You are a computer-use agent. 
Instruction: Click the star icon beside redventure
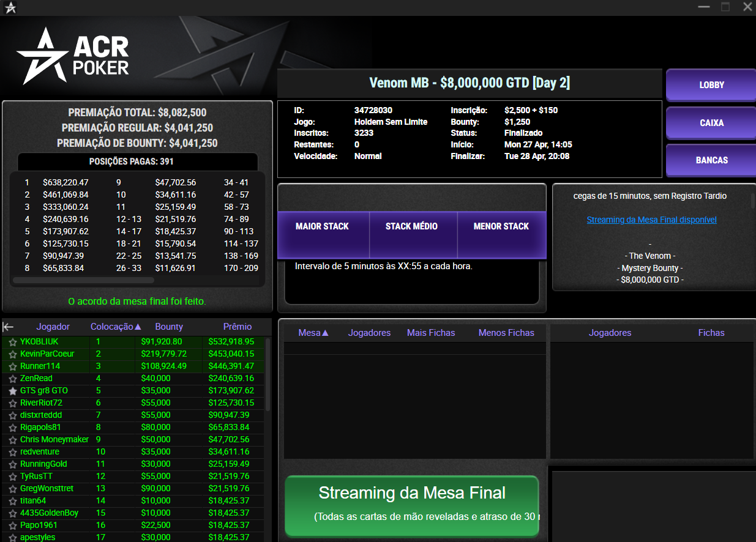pos(12,451)
